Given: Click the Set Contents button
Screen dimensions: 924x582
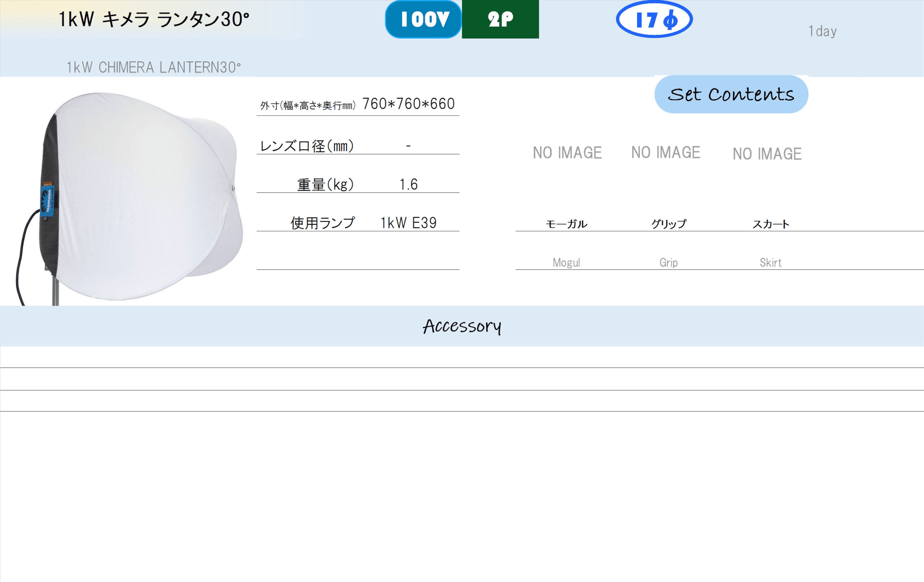Looking at the screenshot, I should [x=731, y=95].
